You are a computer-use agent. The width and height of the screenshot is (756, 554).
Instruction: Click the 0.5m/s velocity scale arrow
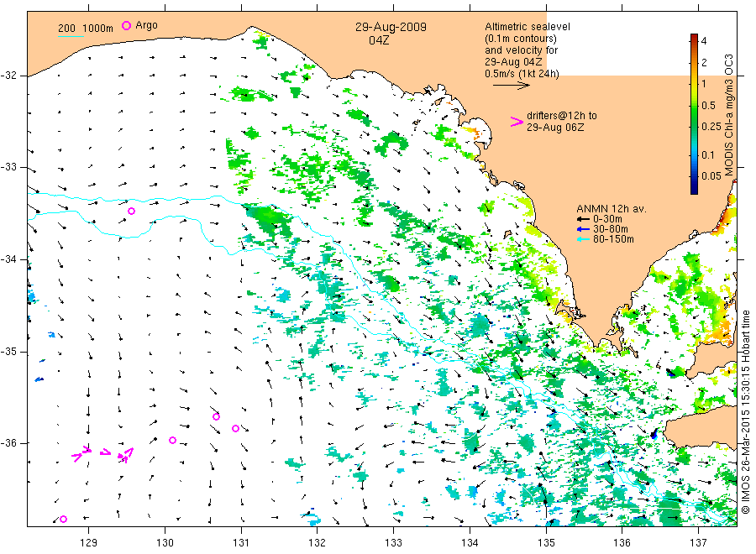pos(511,86)
